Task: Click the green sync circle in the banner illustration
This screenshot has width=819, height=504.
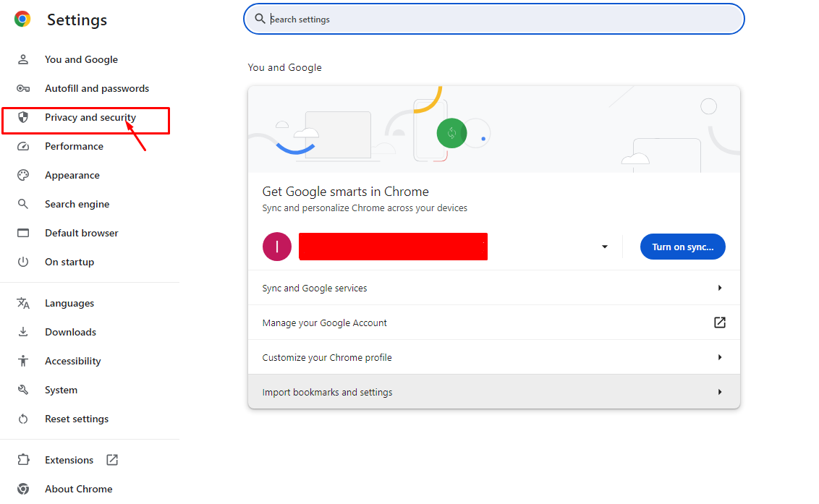Action: pyautogui.click(x=451, y=133)
